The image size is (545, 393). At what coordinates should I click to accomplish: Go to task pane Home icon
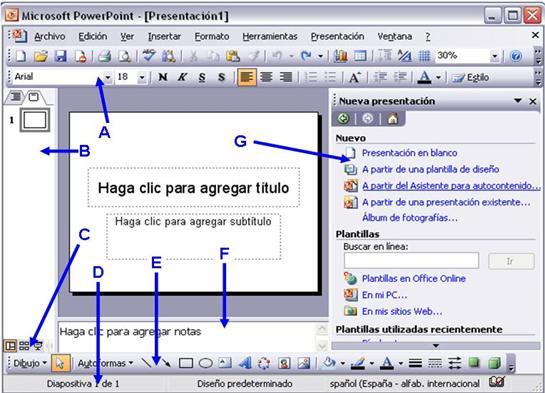click(x=393, y=119)
